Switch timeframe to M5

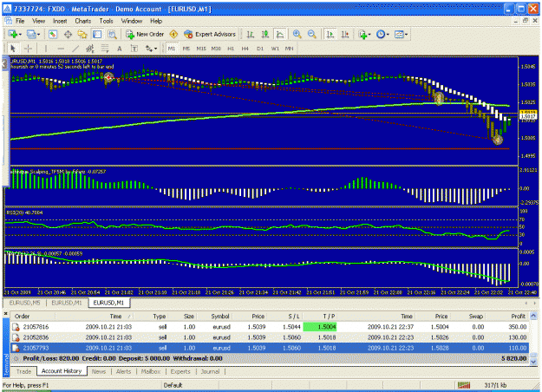(186, 49)
